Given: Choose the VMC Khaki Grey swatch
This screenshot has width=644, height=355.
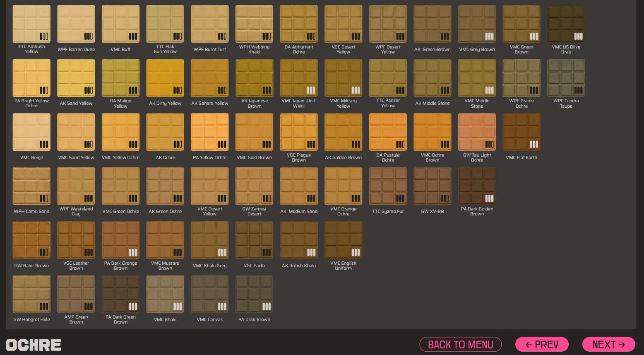Looking at the screenshot, I should point(210,240).
